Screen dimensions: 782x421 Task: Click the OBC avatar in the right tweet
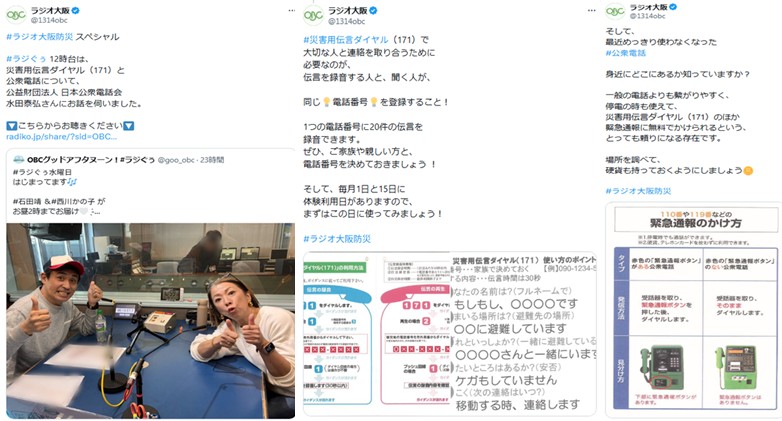614,11
